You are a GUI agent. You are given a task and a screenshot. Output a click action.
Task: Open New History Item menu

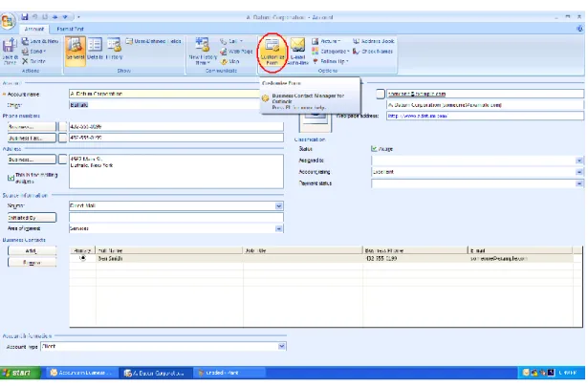click(203, 52)
